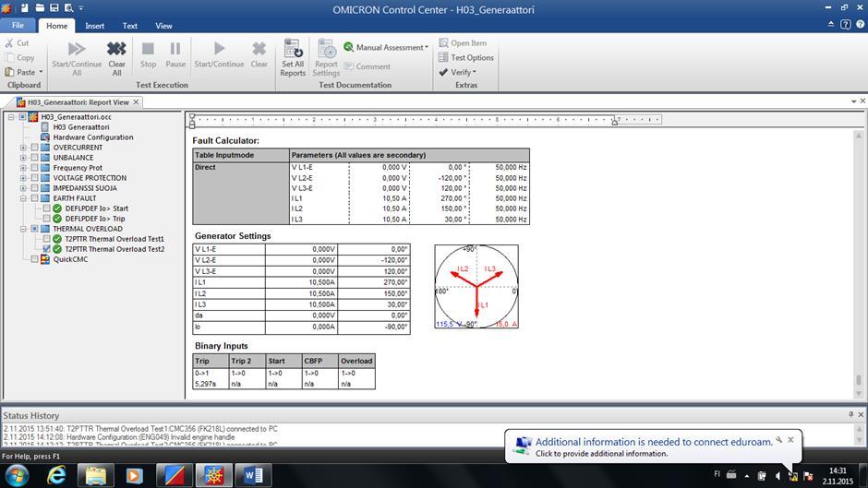The width and height of the screenshot is (868, 488).
Task: Toggle the IMPEDANSSI SUOJA checkbox
Action: 34,188
